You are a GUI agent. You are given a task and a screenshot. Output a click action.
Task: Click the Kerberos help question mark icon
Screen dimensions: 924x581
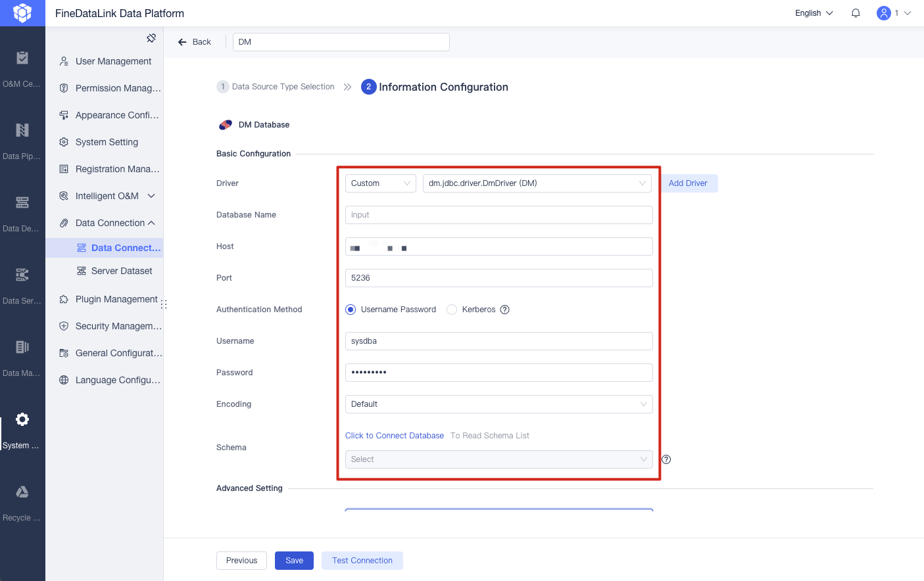(505, 310)
